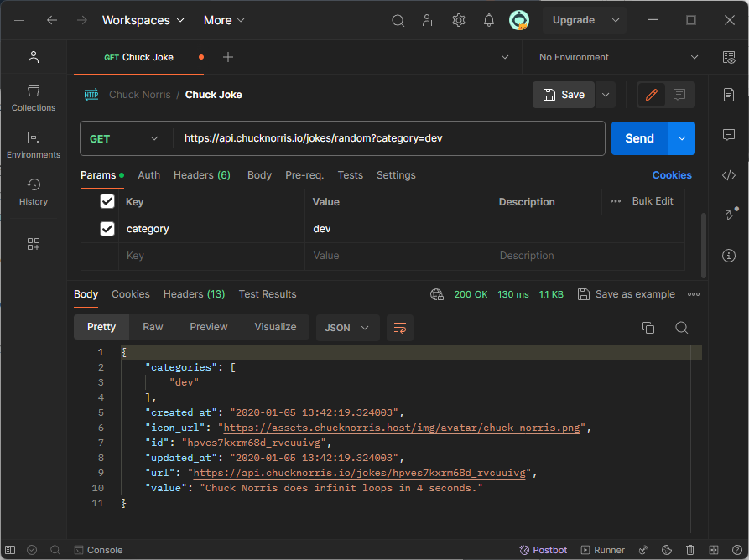Switch to the Test Results tab
Viewport: 749px width, 560px height.
268,294
